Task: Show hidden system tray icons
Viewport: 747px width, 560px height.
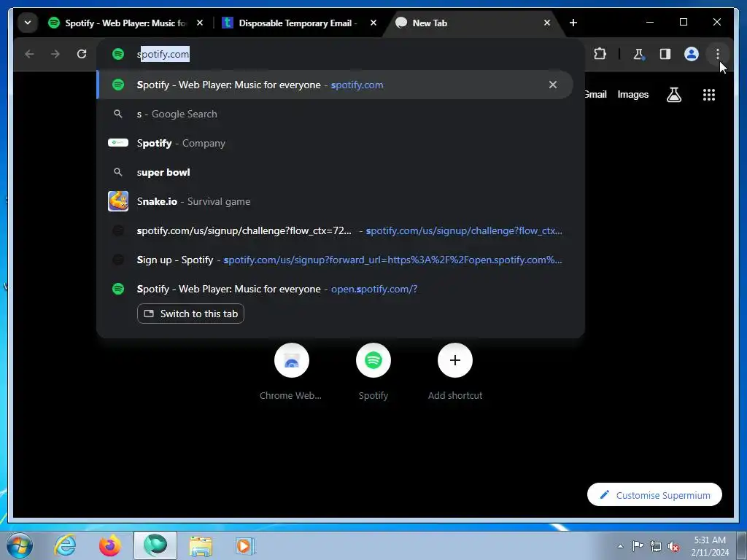Action: click(620, 545)
